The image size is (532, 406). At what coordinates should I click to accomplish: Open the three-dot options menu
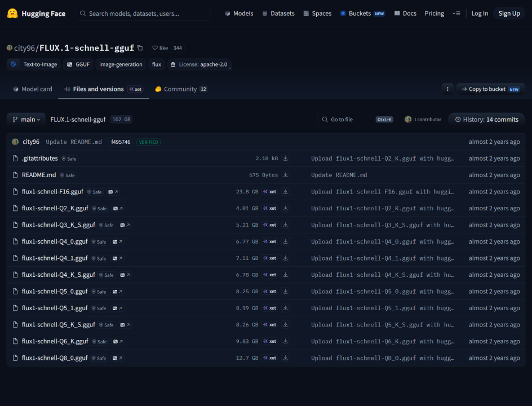(x=447, y=89)
